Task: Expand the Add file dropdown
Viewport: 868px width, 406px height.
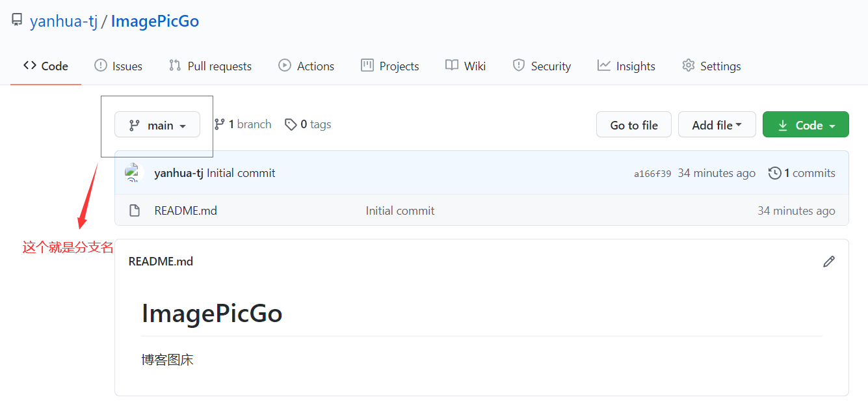Action: [x=717, y=125]
